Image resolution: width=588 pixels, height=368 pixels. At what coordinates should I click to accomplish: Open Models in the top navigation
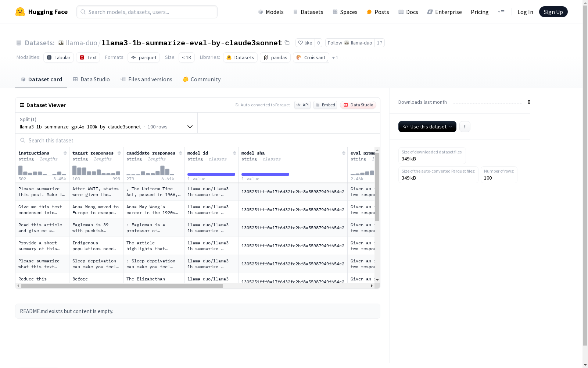click(x=271, y=12)
